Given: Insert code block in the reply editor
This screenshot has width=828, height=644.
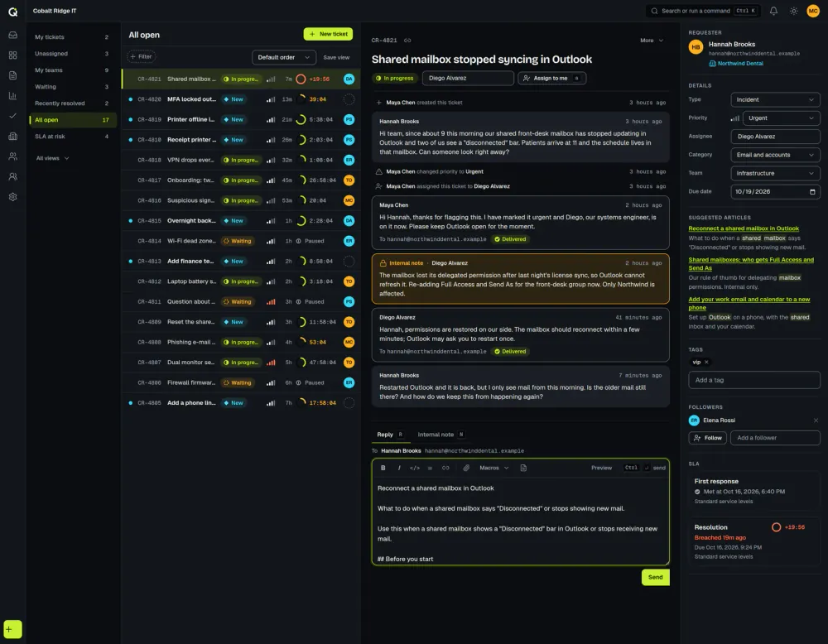Looking at the screenshot, I should click(415, 468).
